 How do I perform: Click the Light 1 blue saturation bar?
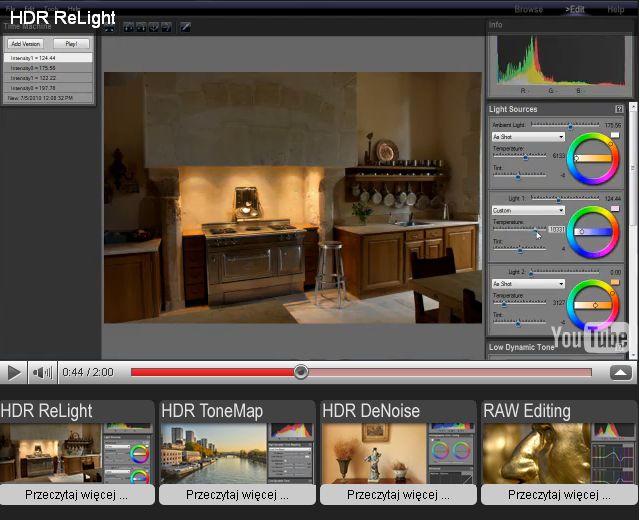[593, 231]
